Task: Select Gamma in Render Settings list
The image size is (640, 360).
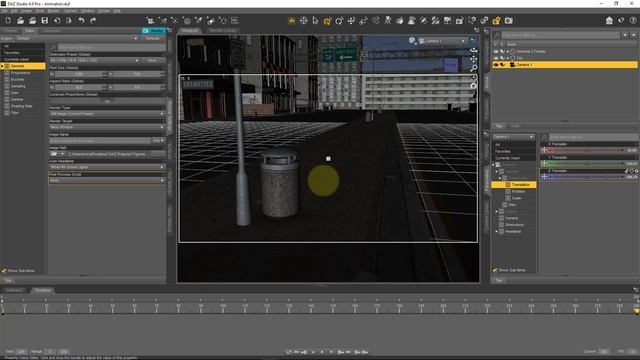Action: pos(17,99)
